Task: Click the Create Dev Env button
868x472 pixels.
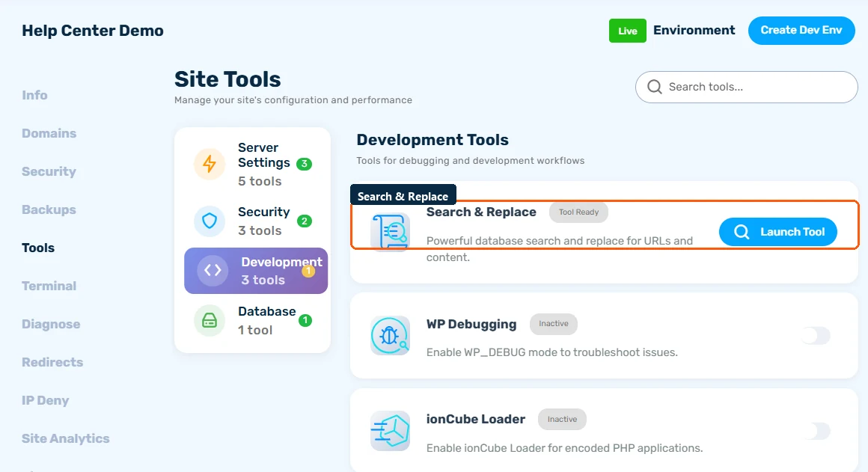Action: click(x=801, y=31)
